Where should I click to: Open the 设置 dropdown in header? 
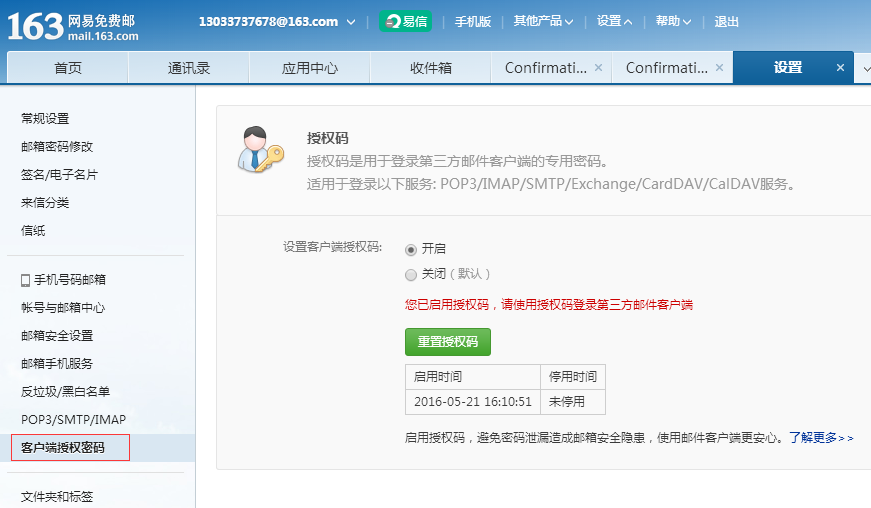pos(614,21)
